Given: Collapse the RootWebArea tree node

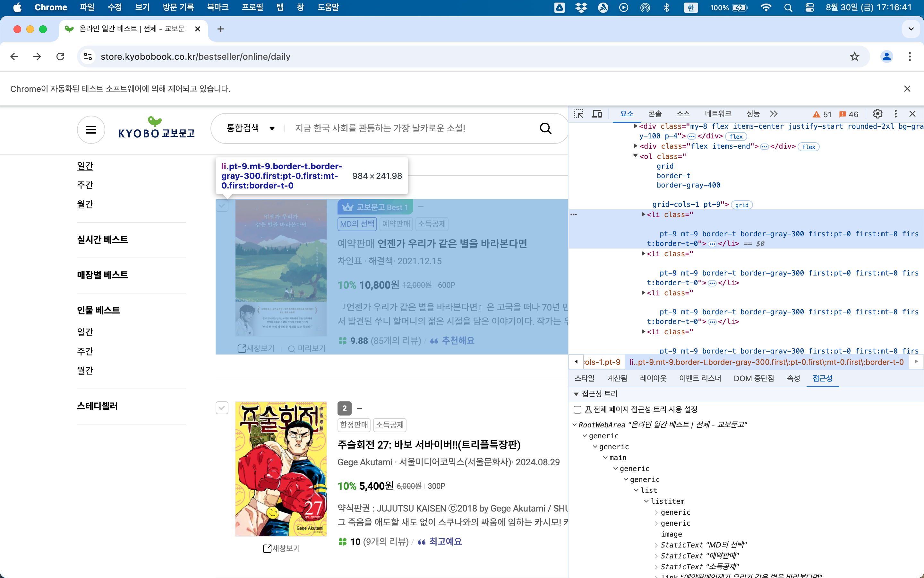Looking at the screenshot, I should coord(575,425).
